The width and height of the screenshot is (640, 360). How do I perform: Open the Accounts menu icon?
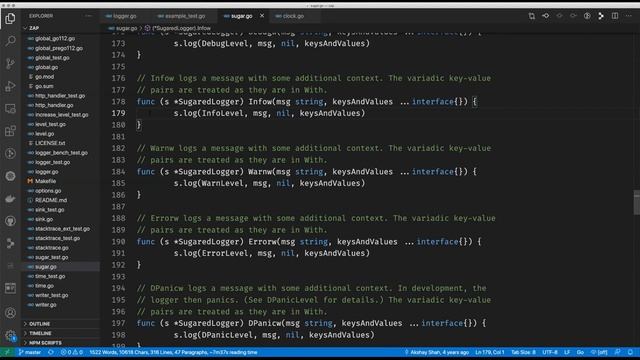click(11, 313)
